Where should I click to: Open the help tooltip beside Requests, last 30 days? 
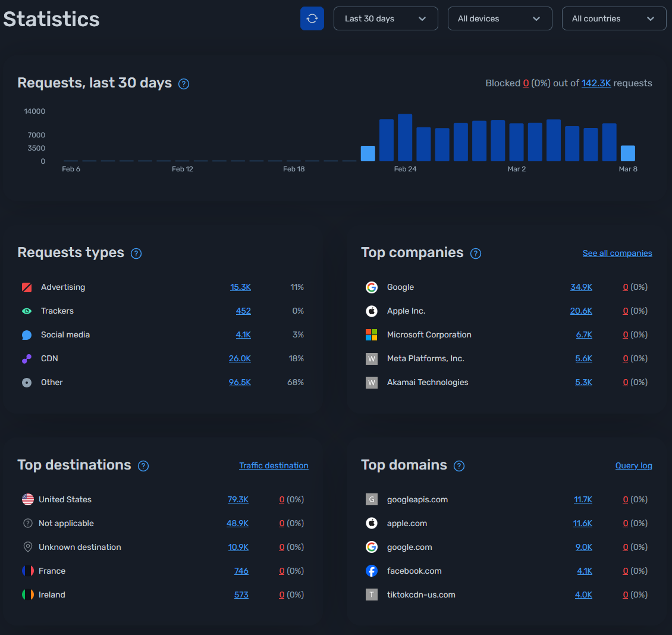[x=183, y=84]
